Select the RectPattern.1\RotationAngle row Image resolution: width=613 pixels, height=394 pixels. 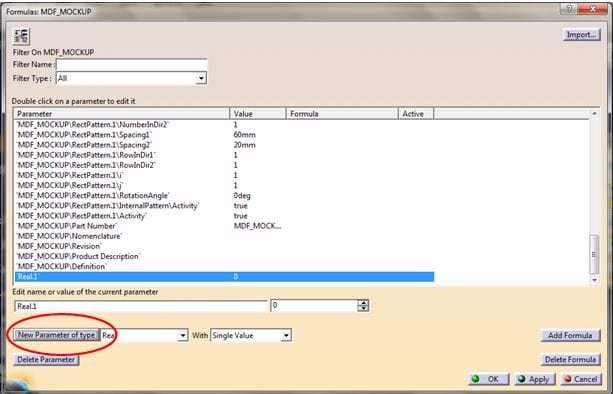(224, 195)
